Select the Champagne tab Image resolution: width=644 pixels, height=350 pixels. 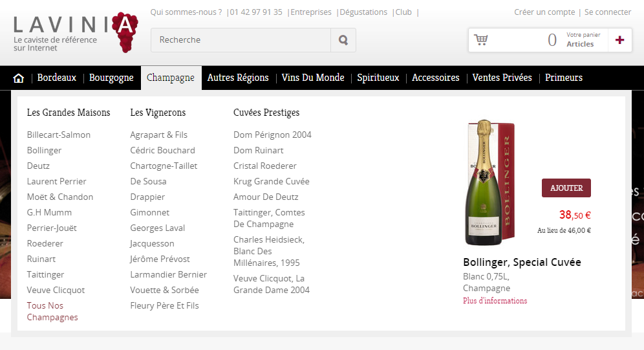pos(171,78)
